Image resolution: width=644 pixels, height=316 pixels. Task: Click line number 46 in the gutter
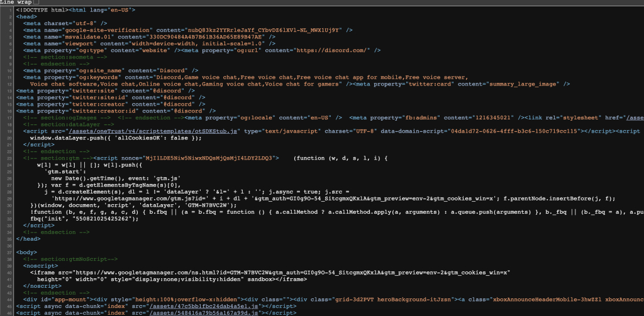[9, 313]
